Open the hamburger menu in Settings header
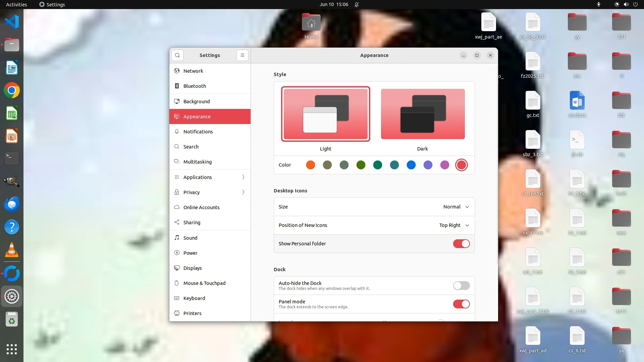644x362 pixels. pos(243,55)
